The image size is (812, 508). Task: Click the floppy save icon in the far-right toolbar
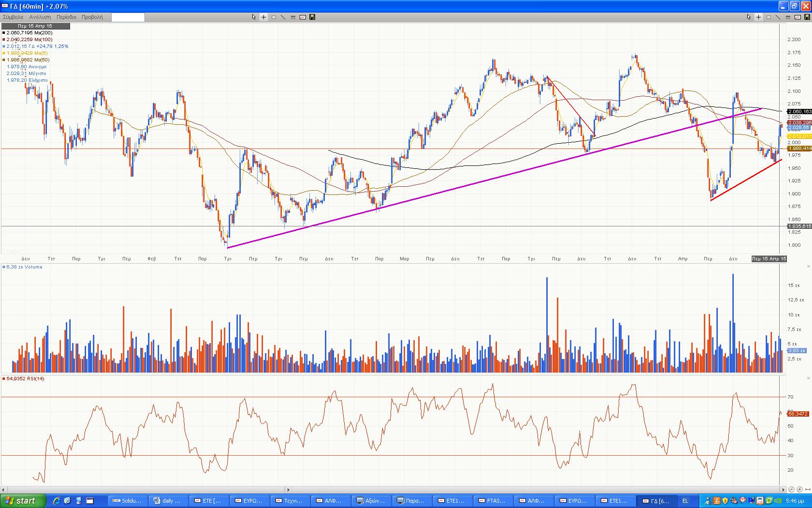(807, 17)
